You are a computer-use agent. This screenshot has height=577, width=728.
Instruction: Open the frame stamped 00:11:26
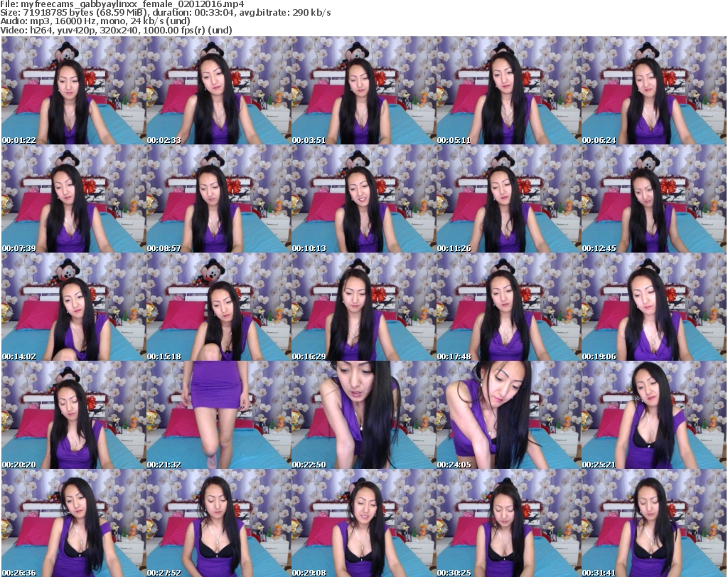[508, 198]
